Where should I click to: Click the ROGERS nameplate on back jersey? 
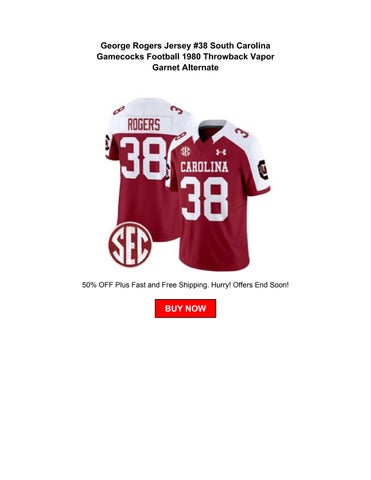[144, 124]
